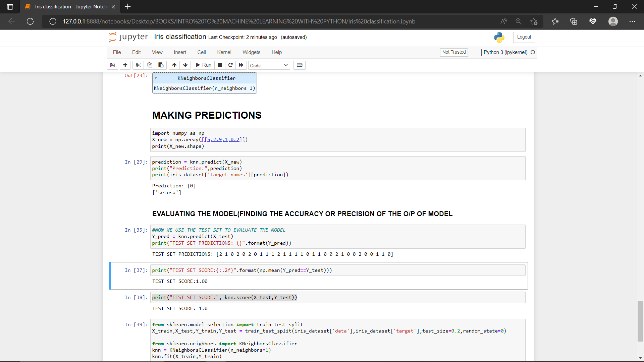The image size is (644, 362).
Task: Restart the kernel
Action: click(x=230, y=65)
